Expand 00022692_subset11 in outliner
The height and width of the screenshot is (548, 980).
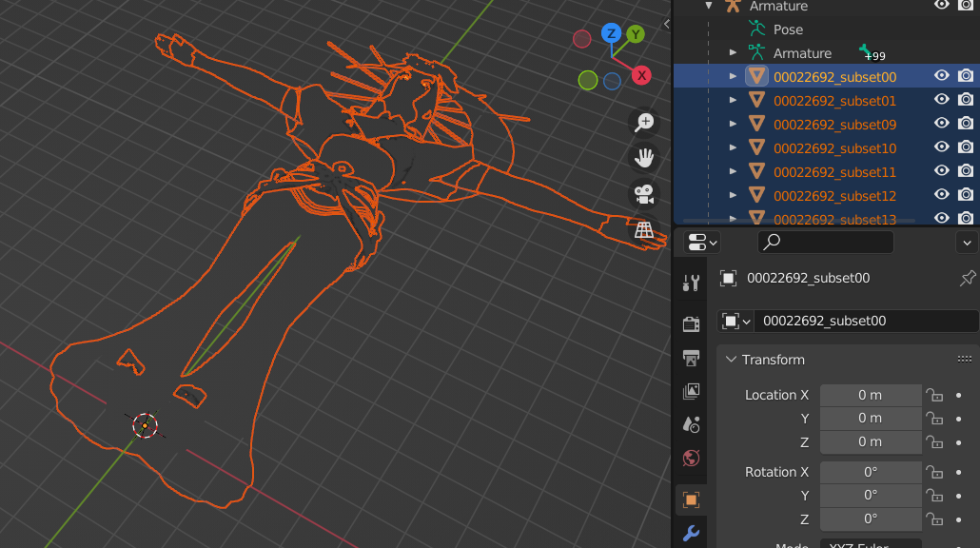733,171
